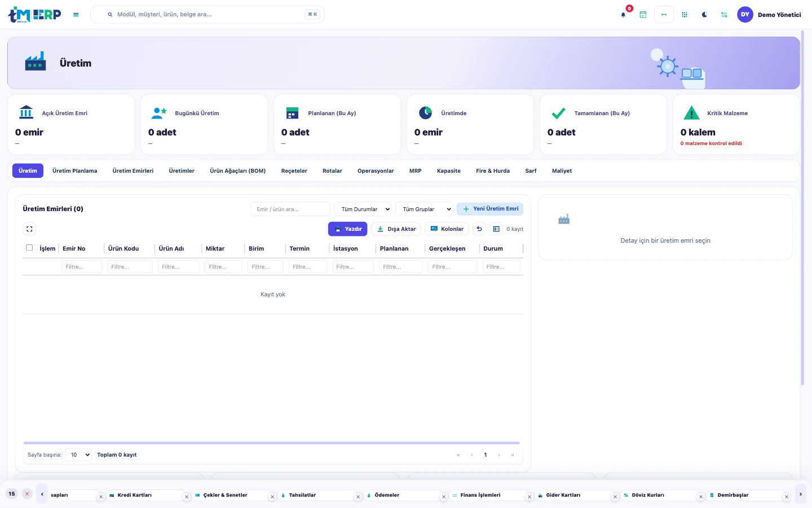Open the Ürün Ağaçları (BOM) tab
This screenshot has width=812, height=508.
[x=238, y=171]
